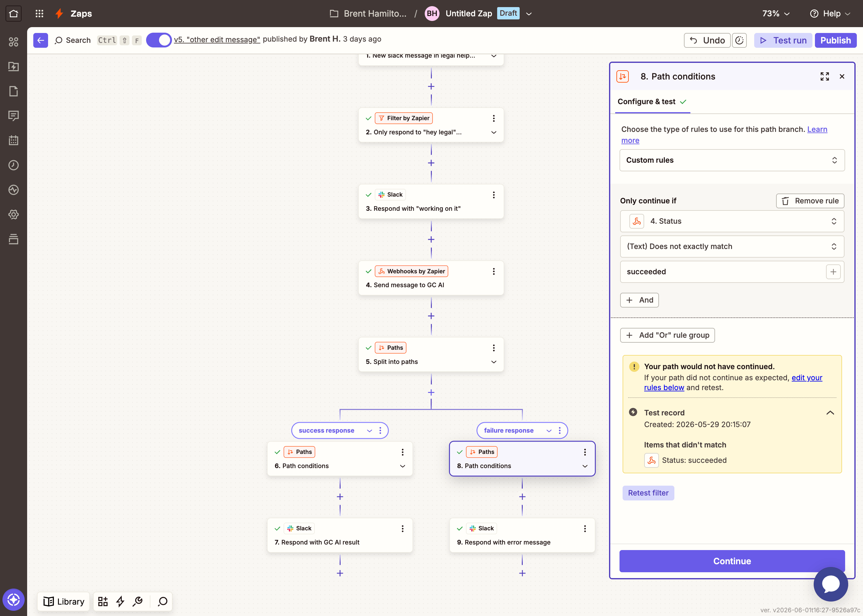863x616 pixels.
Task: Add step after Send message to GC AI
Action: (431, 316)
